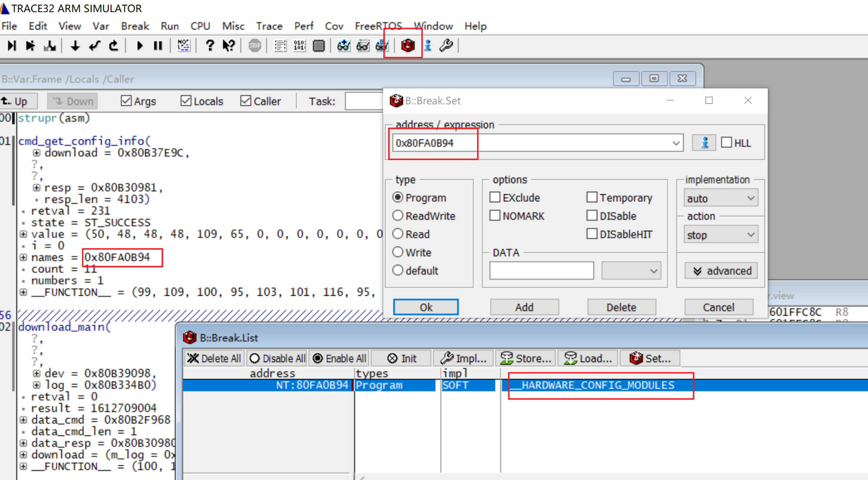Viewport: 868px width, 480px height.
Task: Start program execution with Go icon
Action: 139,46
